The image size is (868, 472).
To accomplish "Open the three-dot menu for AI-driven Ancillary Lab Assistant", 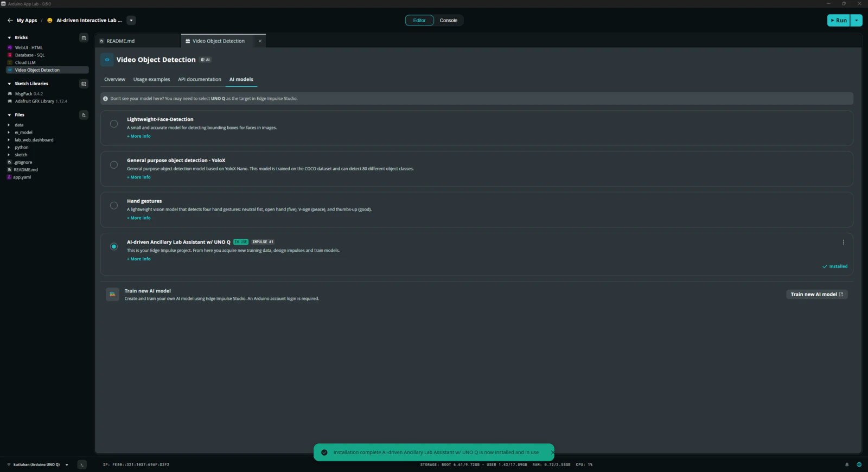I will pos(844,243).
